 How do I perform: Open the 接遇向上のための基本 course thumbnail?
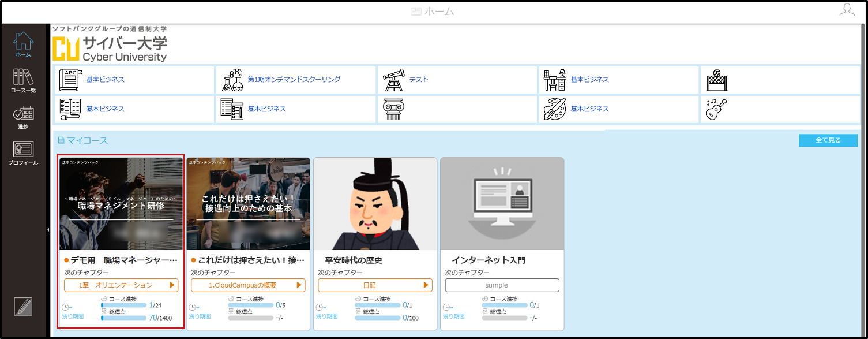[249, 204]
